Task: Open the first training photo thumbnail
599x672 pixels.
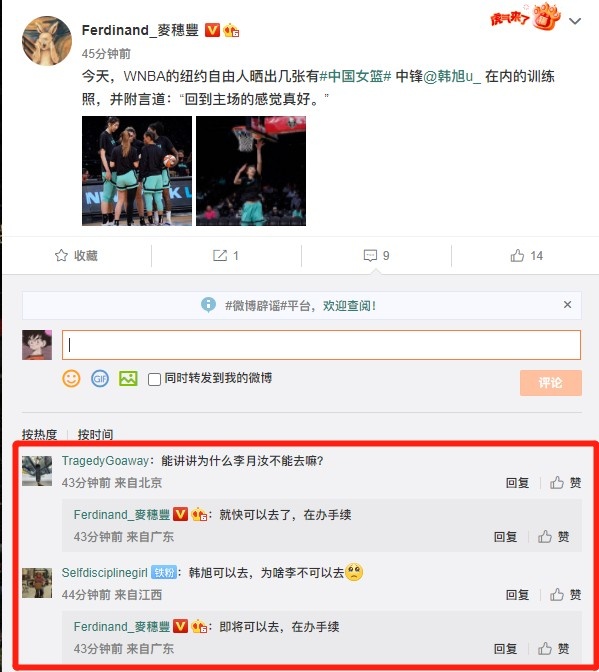Action: [137, 171]
